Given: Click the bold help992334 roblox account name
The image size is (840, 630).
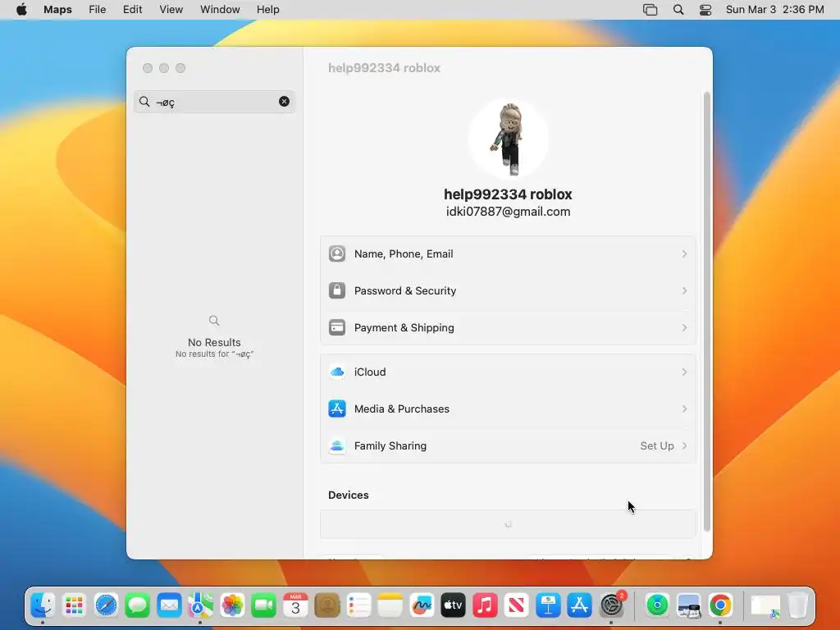Looking at the screenshot, I should click(x=508, y=194).
